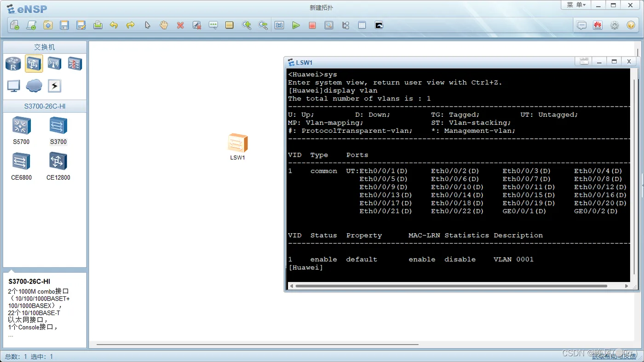Toggle the grid display icon
Screen dimensions: 644x362
click(x=362, y=25)
